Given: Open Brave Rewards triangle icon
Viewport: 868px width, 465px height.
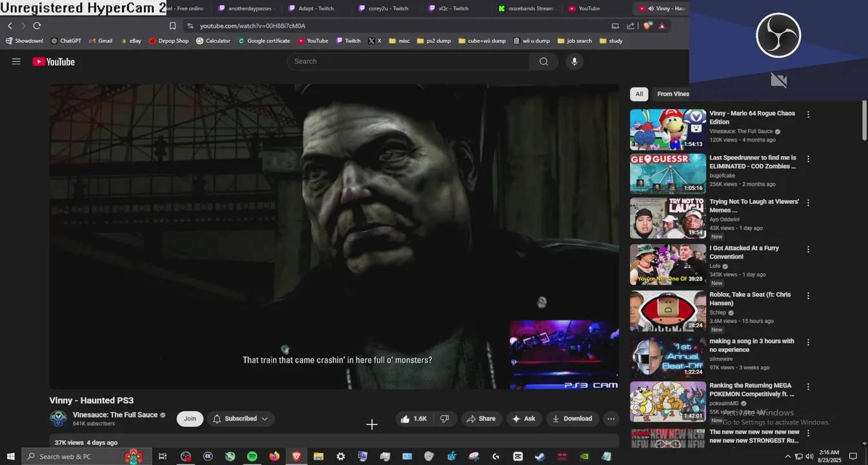Looking at the screenshot, I should click(x=661, y=26).
